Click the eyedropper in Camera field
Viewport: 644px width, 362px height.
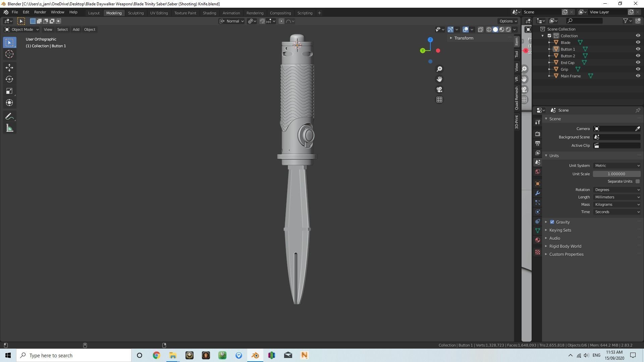coord(637,129)
